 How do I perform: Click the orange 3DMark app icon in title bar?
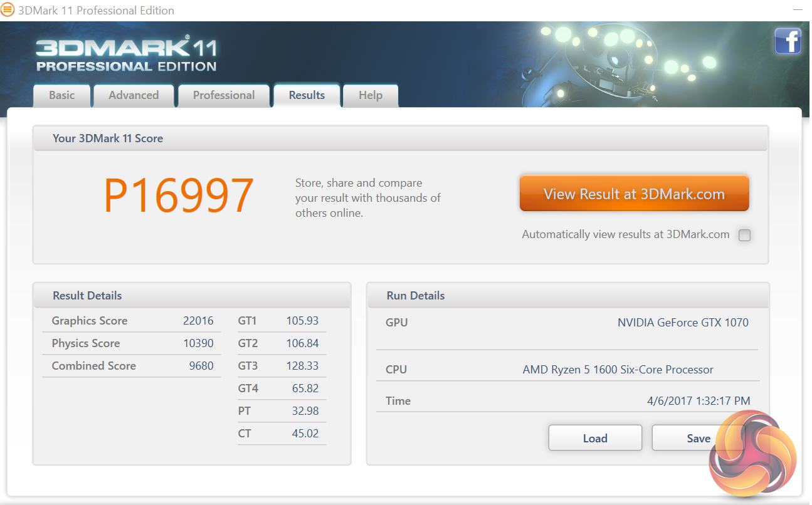pyautogui.click(x=8, y=10)
